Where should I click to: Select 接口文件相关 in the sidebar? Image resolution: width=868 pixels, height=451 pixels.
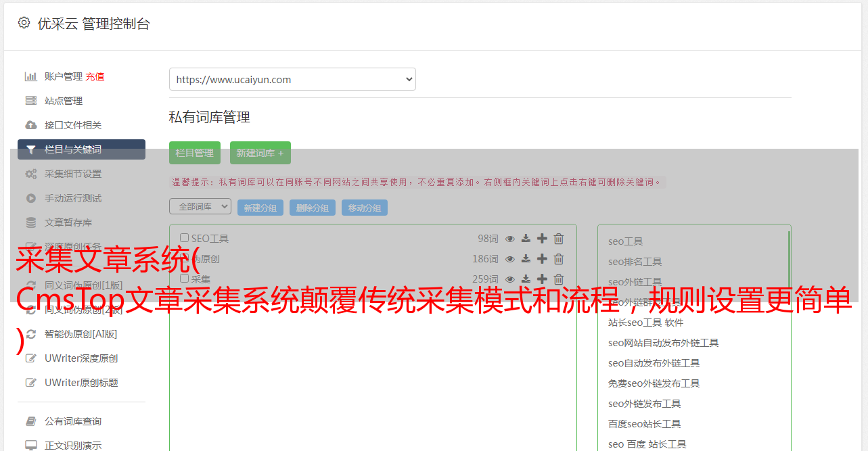click(73, 125)
